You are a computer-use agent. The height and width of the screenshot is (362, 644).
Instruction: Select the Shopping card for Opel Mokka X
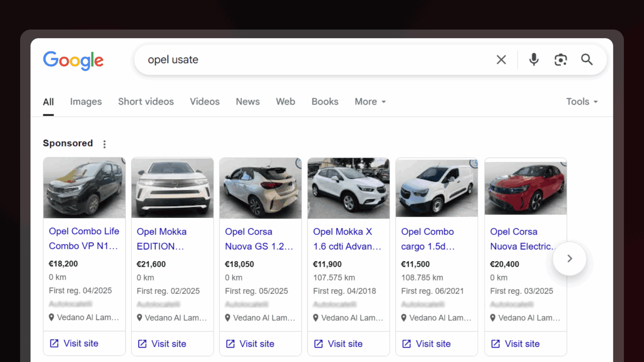[348, 239]
